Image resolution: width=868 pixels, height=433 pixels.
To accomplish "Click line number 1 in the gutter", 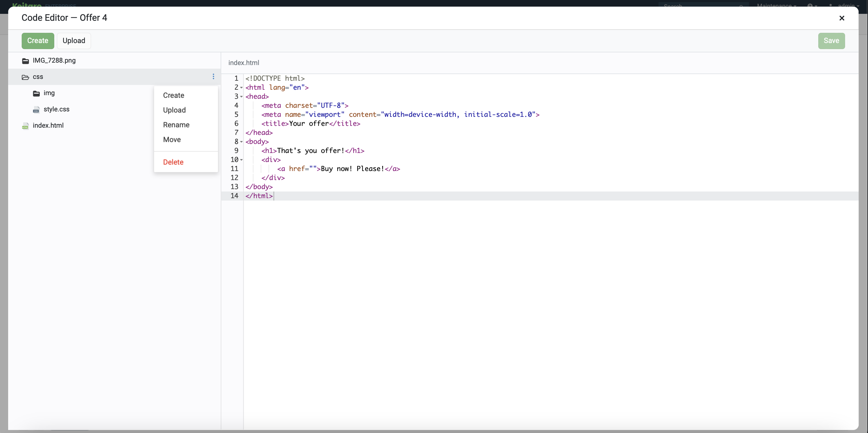I will point(236,79).
